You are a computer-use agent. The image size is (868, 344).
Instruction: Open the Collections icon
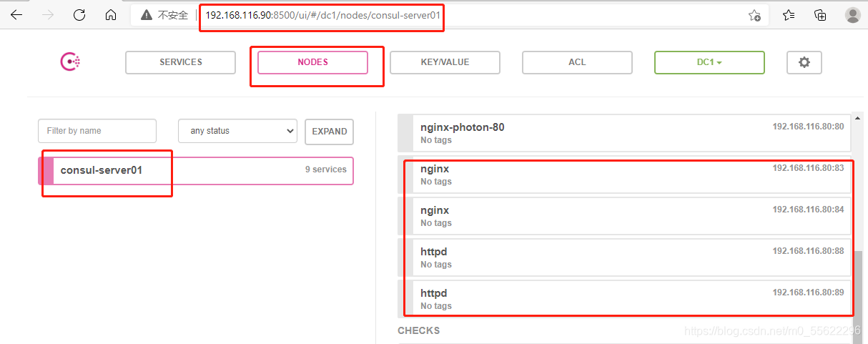point(821,15)
